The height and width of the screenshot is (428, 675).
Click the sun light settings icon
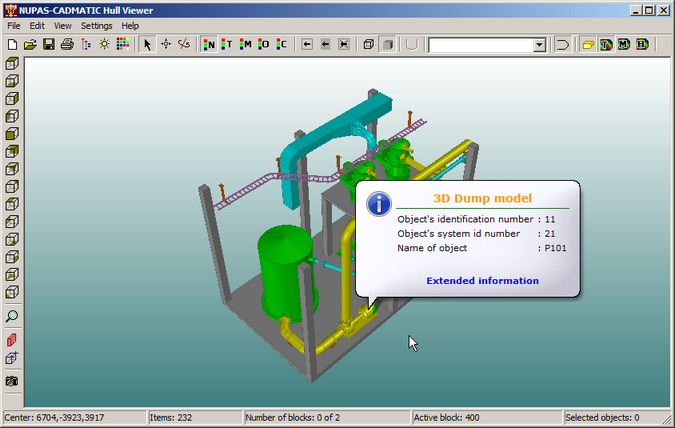[104, 44]
